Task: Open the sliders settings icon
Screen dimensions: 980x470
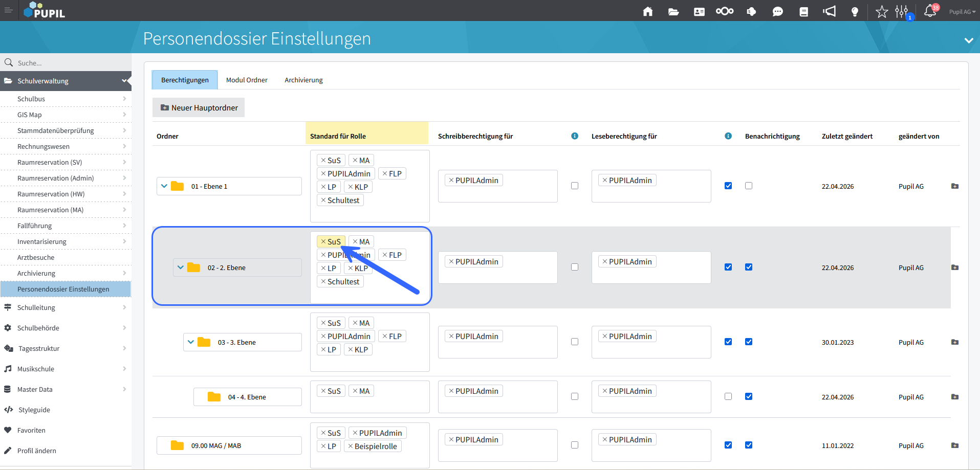Action: [902, 11]
